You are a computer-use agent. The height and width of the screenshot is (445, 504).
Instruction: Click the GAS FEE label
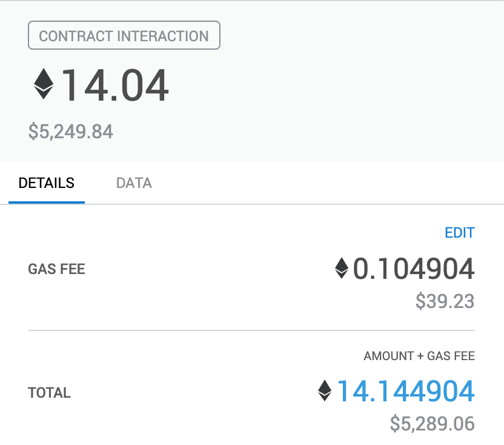56,269
